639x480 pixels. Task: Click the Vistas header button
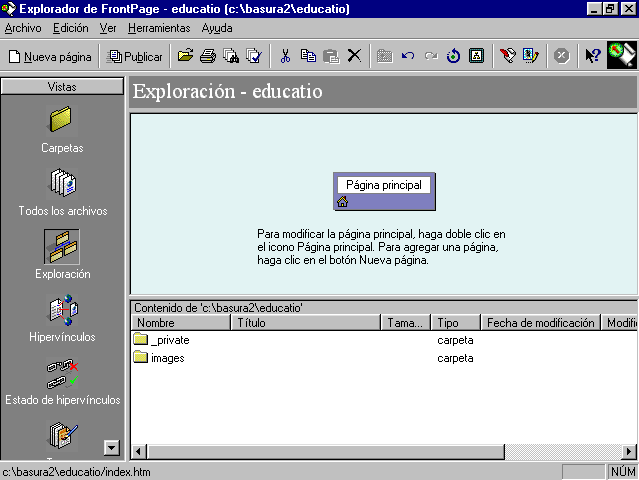(x=62, y=86)
